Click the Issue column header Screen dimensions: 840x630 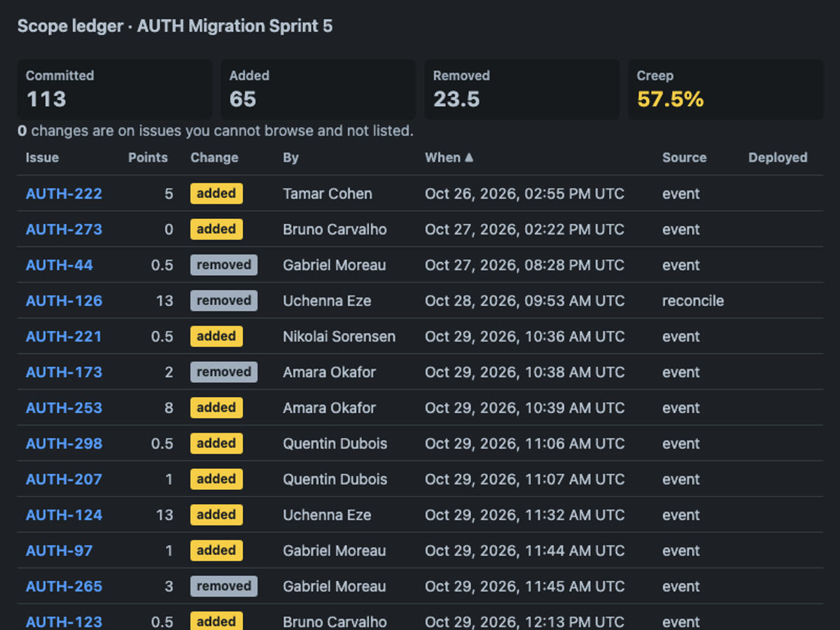[42, 157]
